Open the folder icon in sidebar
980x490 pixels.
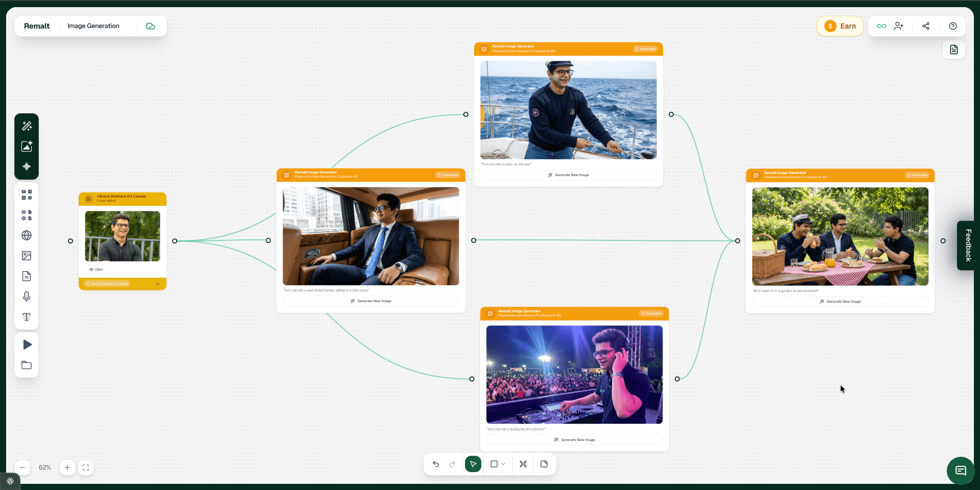[x=27, y=365]
